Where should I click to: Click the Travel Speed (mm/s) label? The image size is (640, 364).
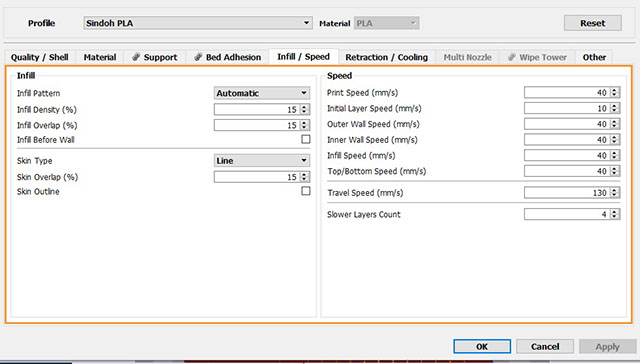tap(365, 193)
